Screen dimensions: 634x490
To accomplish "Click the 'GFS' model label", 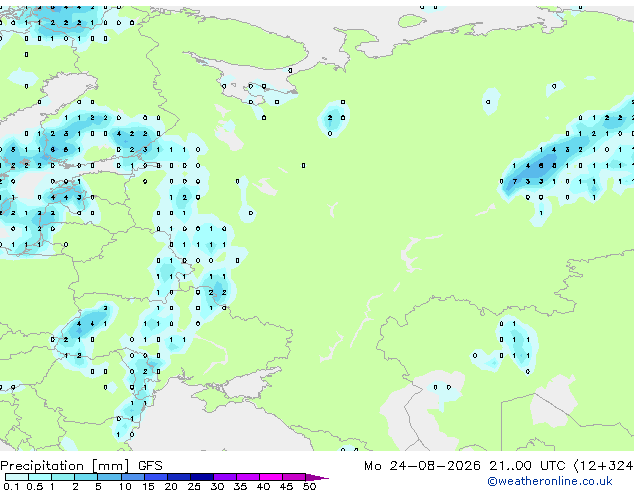I will point(150,466).
